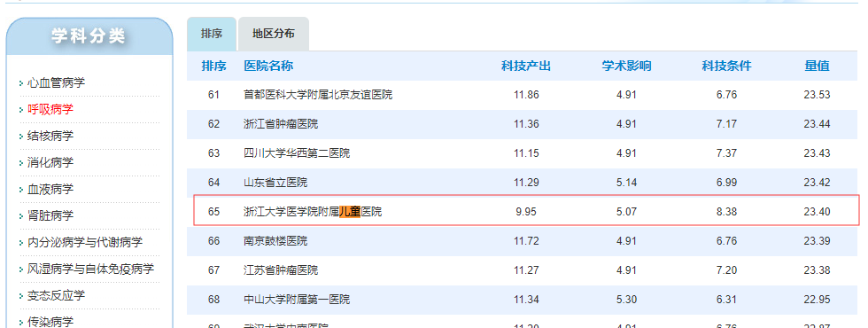Select the 变态反应学 sidebar entry
868x328 pixels.
coord(57,296)
